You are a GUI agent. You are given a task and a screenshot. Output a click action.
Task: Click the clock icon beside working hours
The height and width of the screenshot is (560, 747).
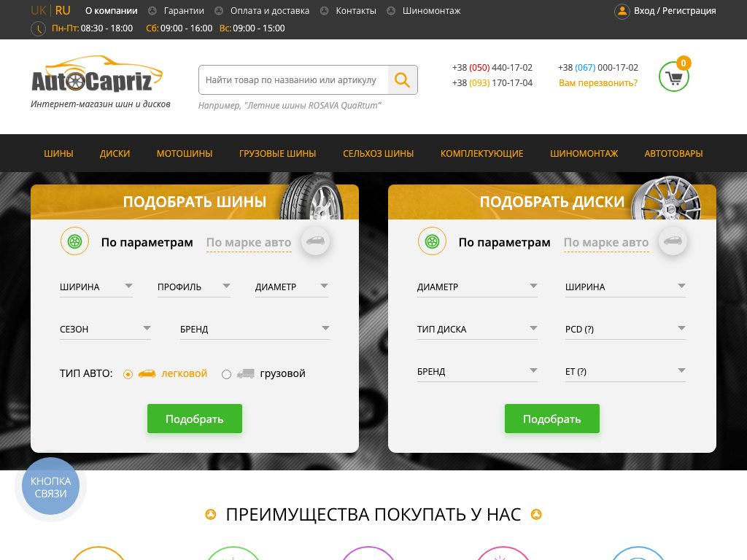coord(38,28)
